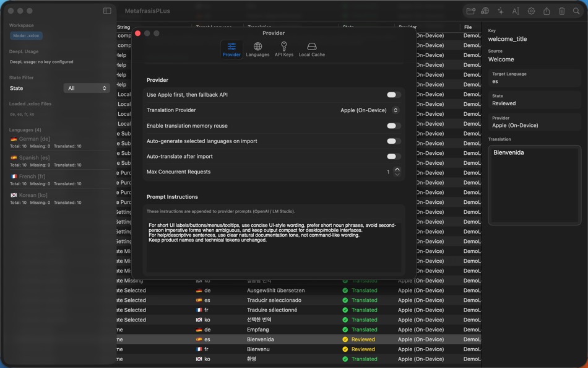The height and width of the screenshot is (368, 588).
Task: Click the French flag in the sidebar
Action: coord(14,177)
